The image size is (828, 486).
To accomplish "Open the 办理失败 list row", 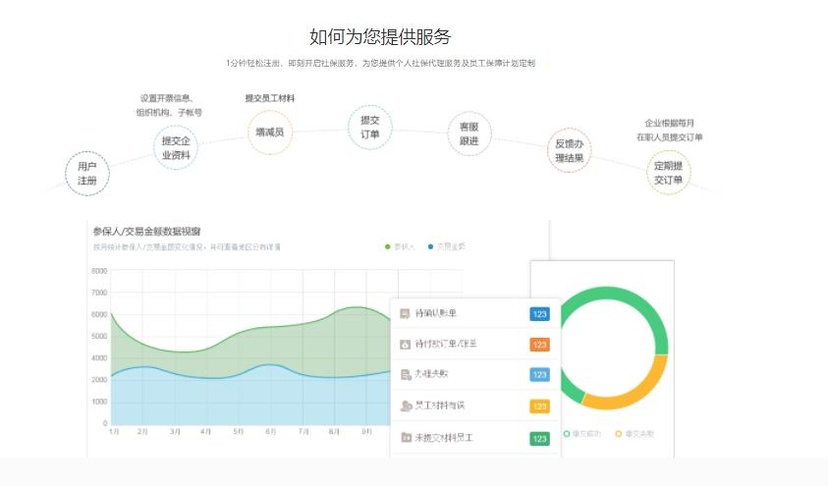I will tap(475, 375).
